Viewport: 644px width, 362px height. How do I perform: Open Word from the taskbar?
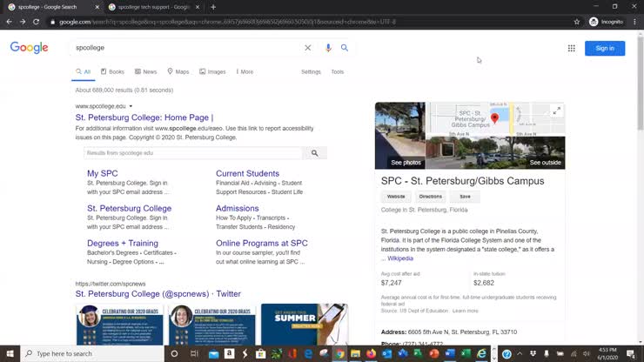450,353
